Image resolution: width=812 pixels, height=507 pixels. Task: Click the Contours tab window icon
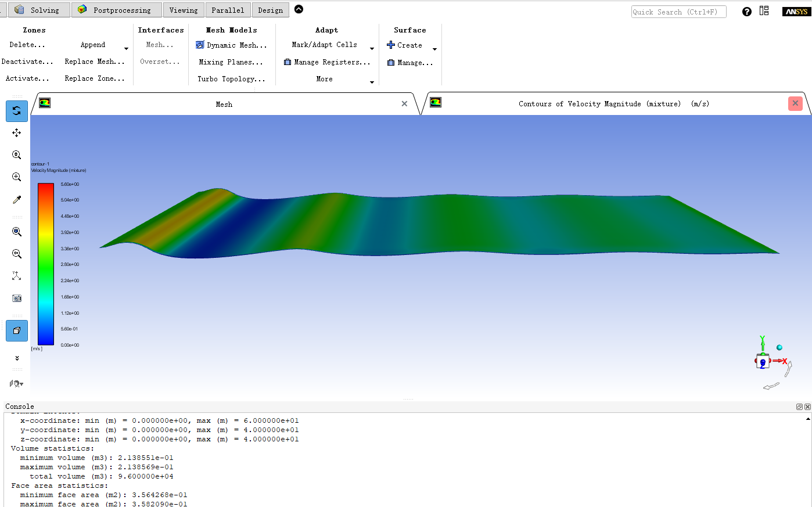click(436, 102)
